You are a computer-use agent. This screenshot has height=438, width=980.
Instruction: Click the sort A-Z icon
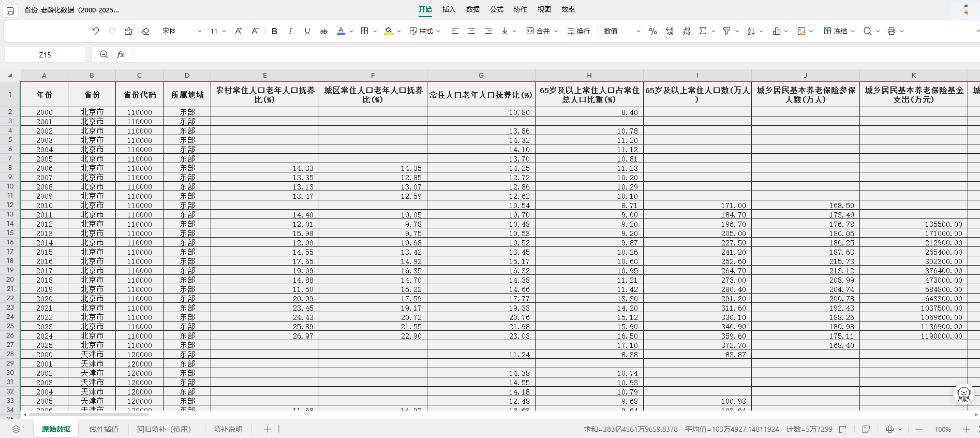coord(751,31)
